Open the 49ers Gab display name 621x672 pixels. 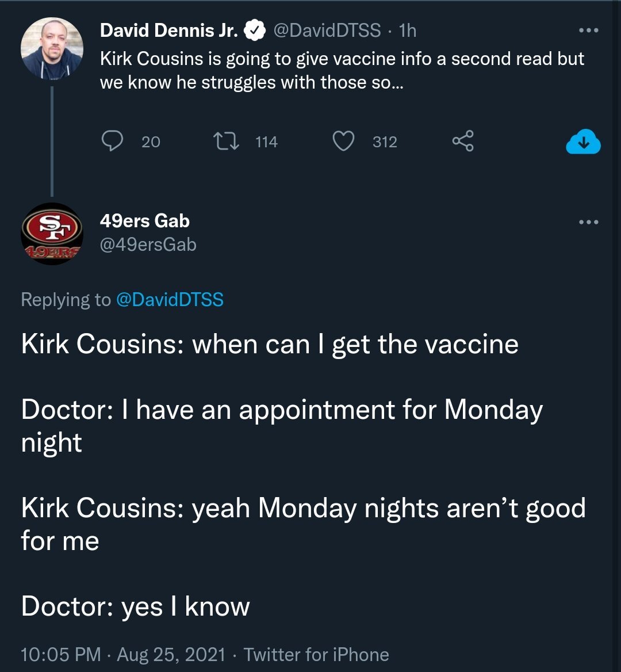[x=144, y=221]
